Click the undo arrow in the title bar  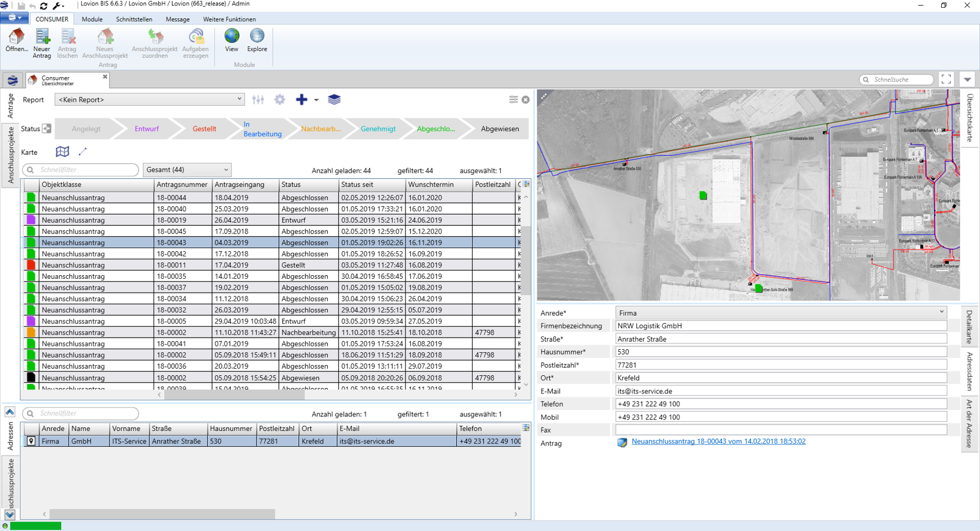pos(32,5)
